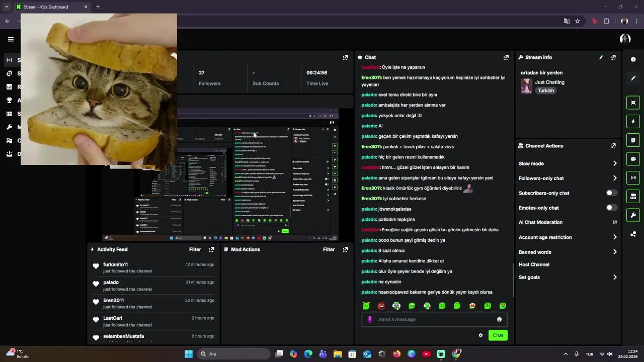
Task: Select the Stream - Kick Dashboard tab
Action: point(52,7)
